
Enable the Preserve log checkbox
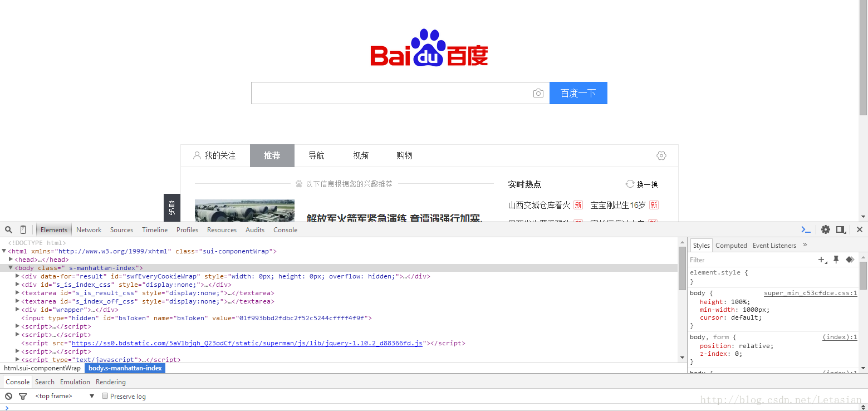105,396
